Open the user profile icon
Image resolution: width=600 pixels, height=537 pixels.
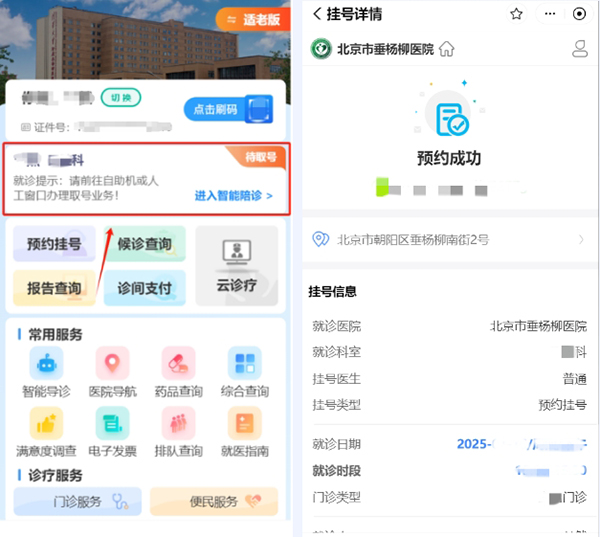click(x=580, y=49)
